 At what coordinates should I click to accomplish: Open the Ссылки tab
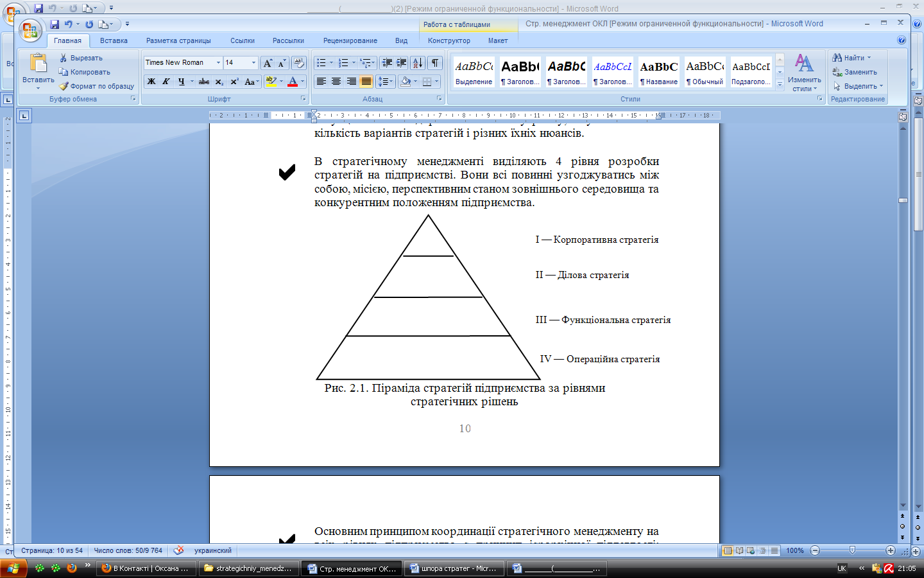[243, 40]
